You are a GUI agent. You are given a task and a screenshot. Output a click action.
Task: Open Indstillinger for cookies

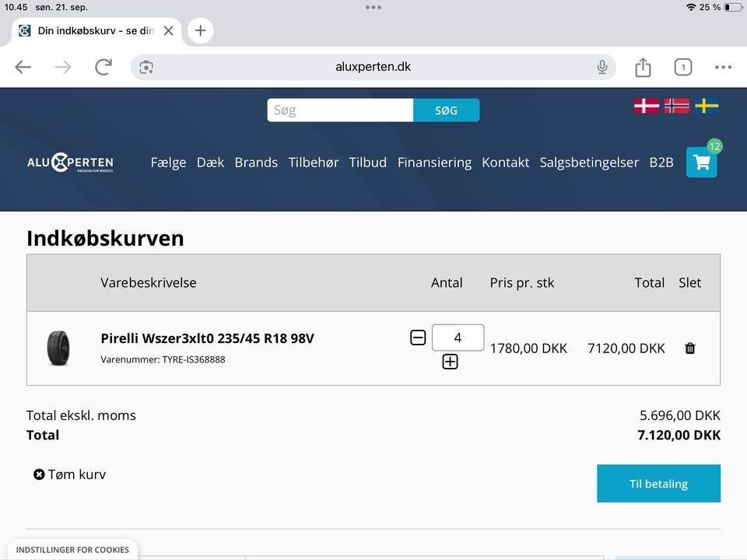click(x=72, y=550)
